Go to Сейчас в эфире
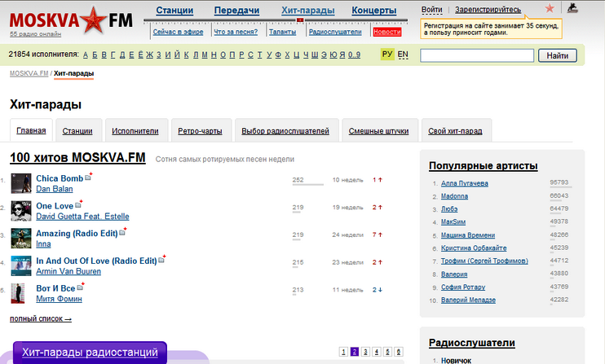The image size is (605, 364). (178, 32)
